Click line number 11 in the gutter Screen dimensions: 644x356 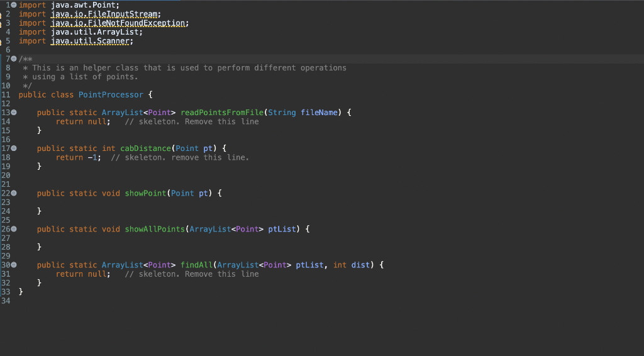(6, 95)
